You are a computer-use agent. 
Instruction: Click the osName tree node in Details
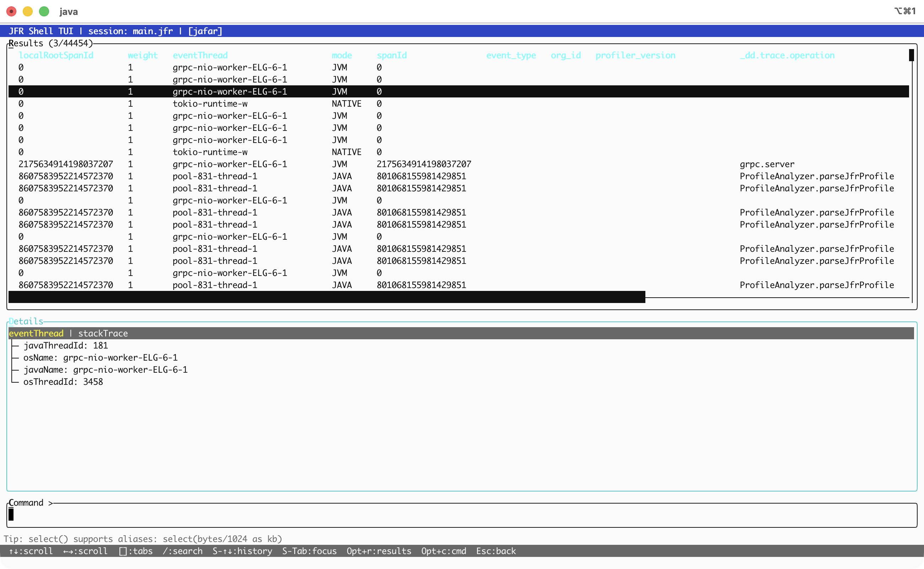pos(100,357)
